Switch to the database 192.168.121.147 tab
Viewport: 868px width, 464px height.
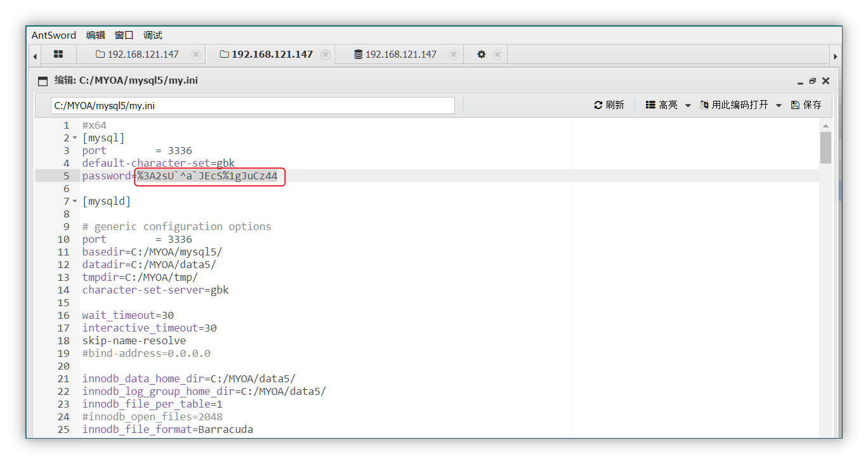tap(395, 55)
